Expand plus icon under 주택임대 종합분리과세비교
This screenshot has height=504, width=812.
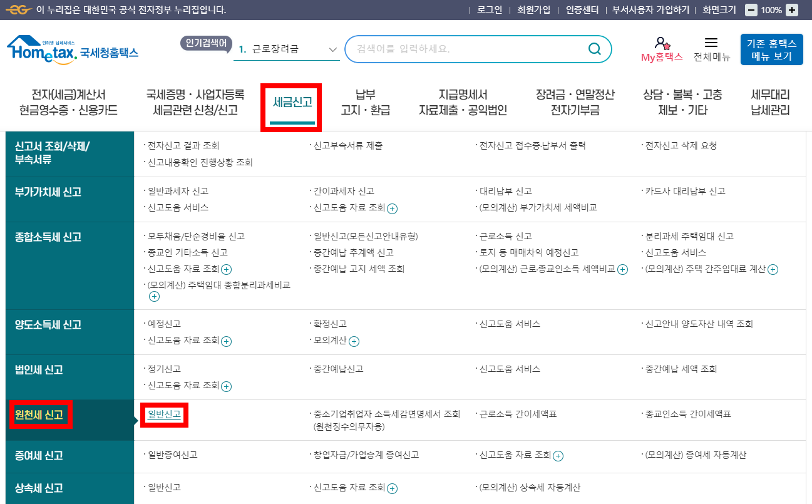coord(154,296)
